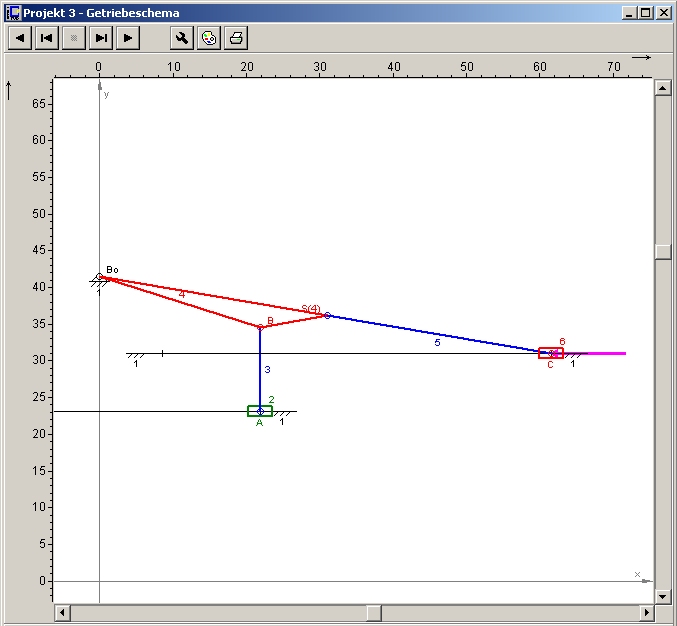Print the Getriebeschema diagram

[x=236, y=38]
